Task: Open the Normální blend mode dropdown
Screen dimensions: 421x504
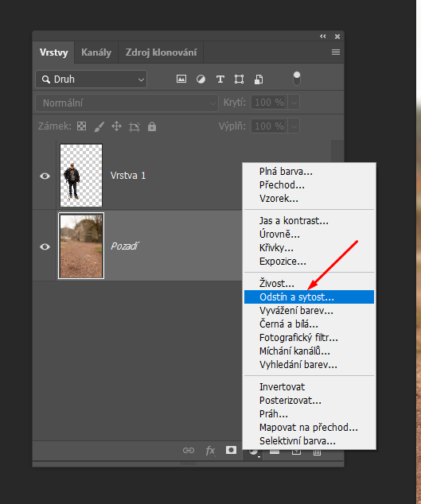Action: [x=127, y=103]
